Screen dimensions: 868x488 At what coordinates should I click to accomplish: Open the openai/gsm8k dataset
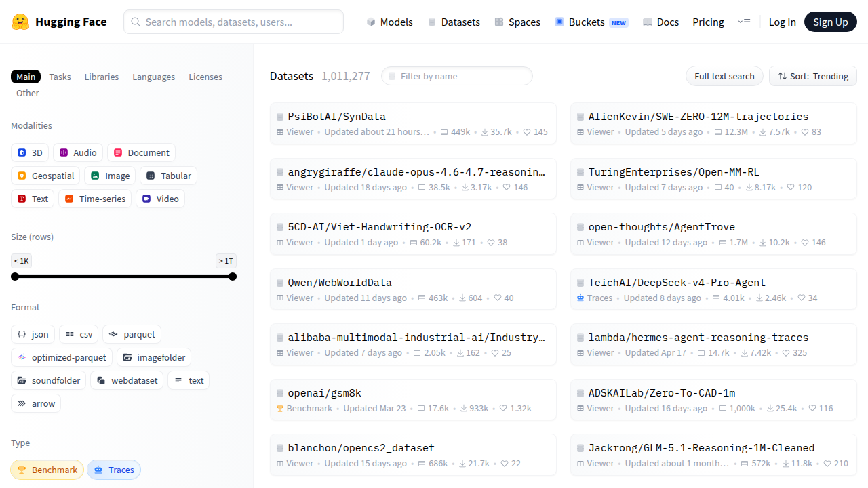click(413, 400)
